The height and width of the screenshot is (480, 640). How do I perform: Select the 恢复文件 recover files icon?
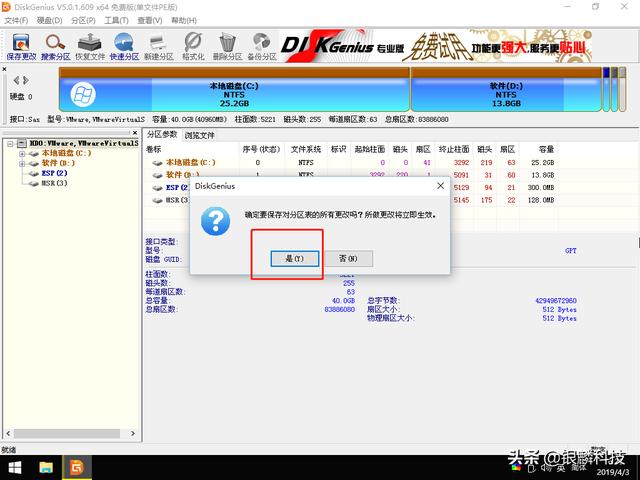90,47
